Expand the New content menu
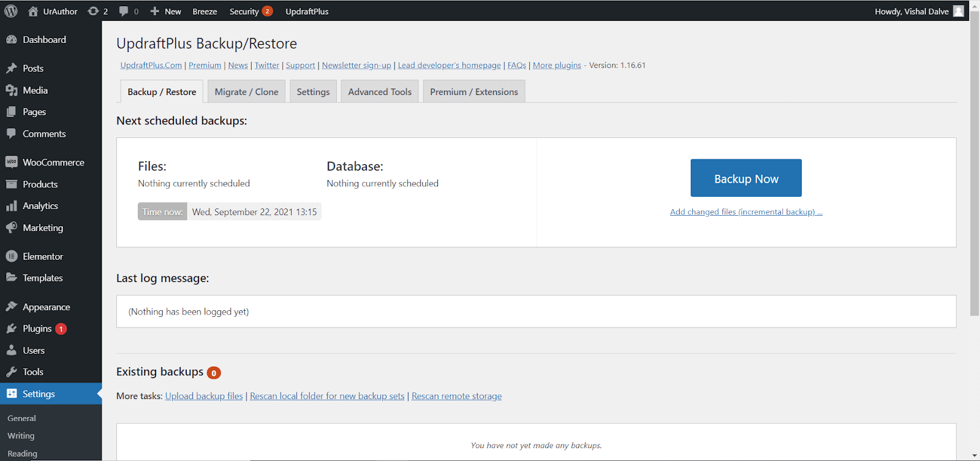 tap(166, 11)
